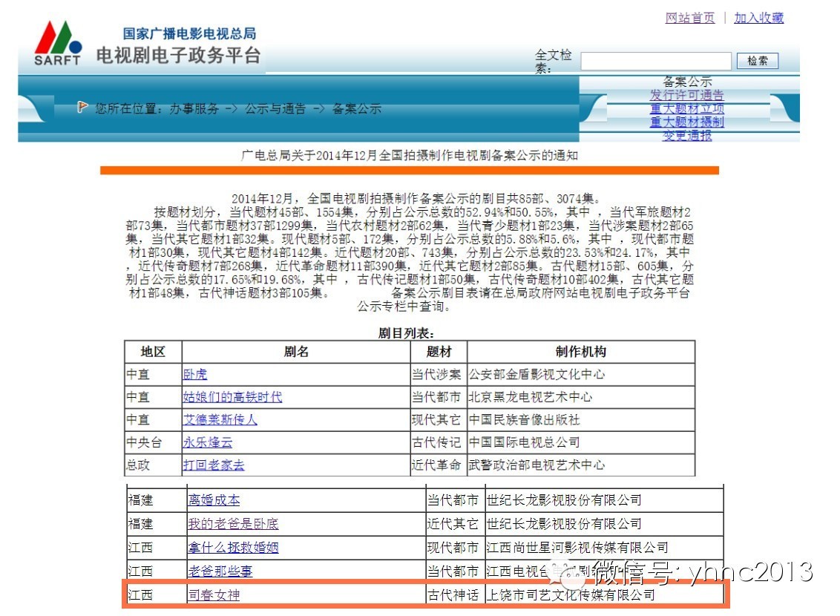This screenshot has height=616, width=840.
Task: Open 拿什么拯救婚姻 drama link
Action: tap(233, 548)
